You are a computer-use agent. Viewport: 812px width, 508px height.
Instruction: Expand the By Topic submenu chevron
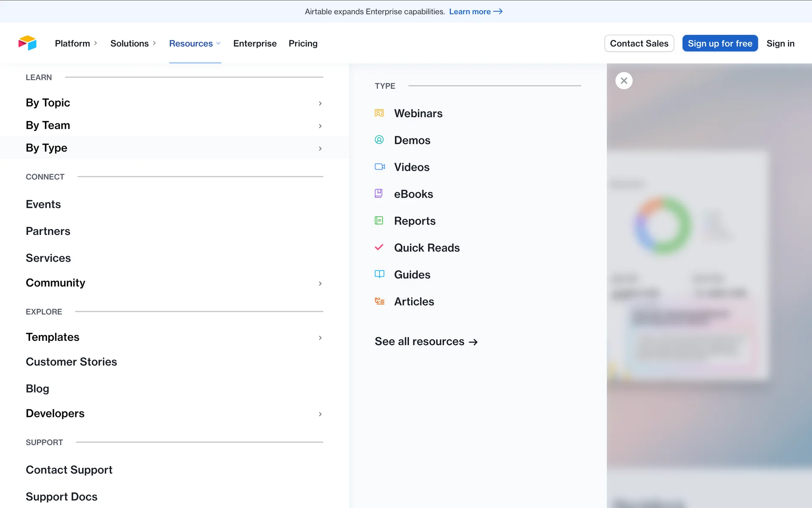click(x=320, y=103)
